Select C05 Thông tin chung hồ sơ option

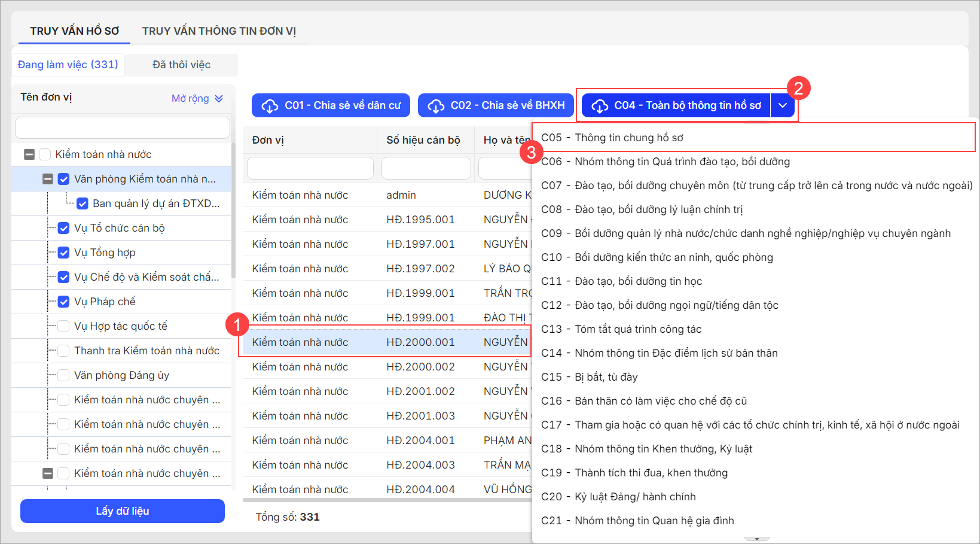coord(612,138)
